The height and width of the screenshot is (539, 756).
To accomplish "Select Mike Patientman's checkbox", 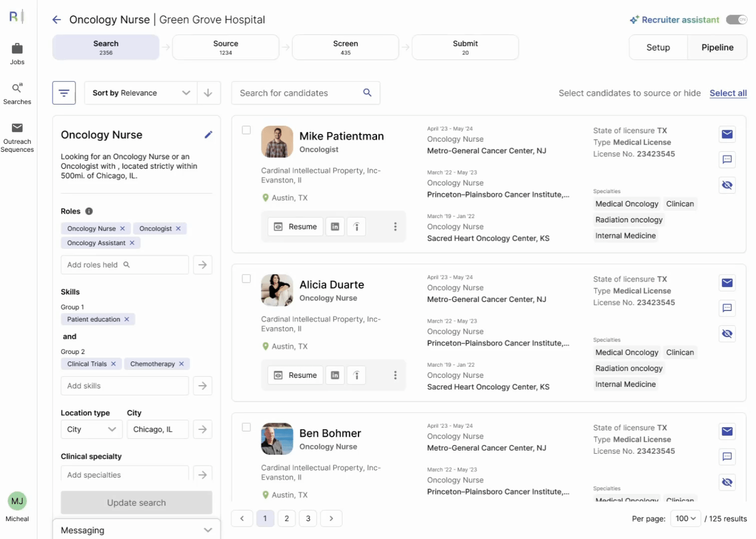I will point(246,130).
